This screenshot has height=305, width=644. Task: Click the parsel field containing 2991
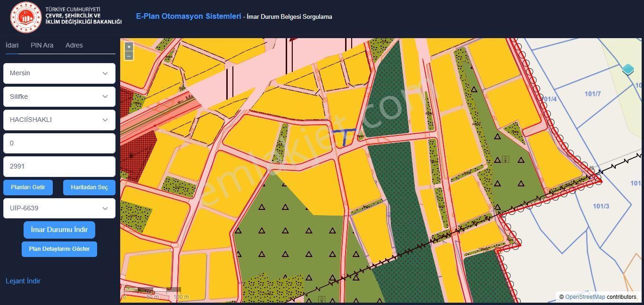59,166
